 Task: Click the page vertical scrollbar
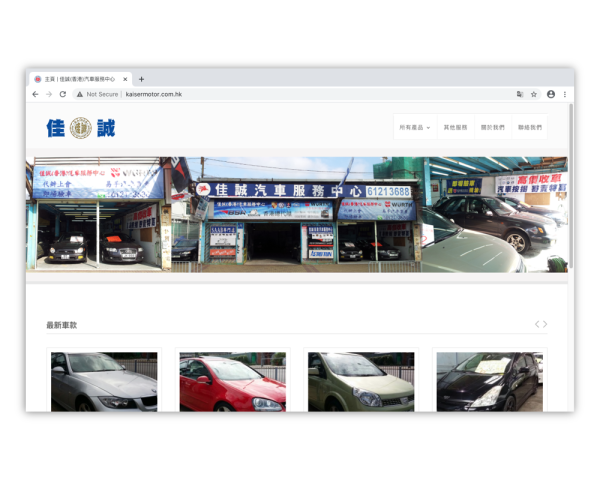pos(571,186)
